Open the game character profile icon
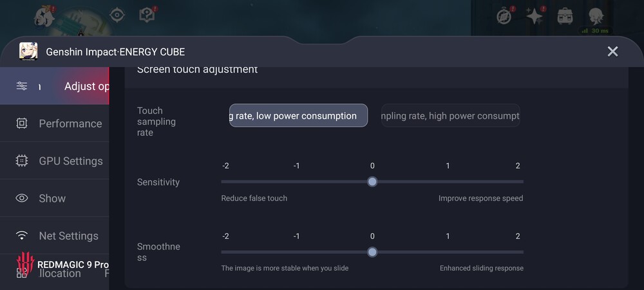The height and width of the screenshot is (290, 644). [x=596, y=15]
